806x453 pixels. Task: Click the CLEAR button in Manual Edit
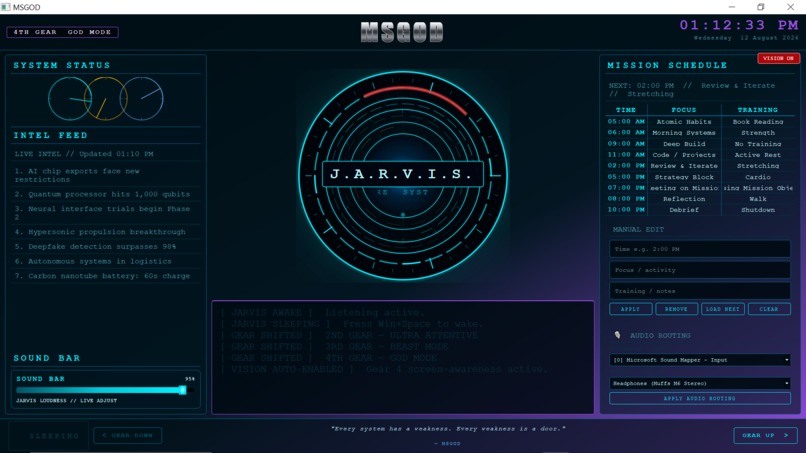click(x=769, y=309)
